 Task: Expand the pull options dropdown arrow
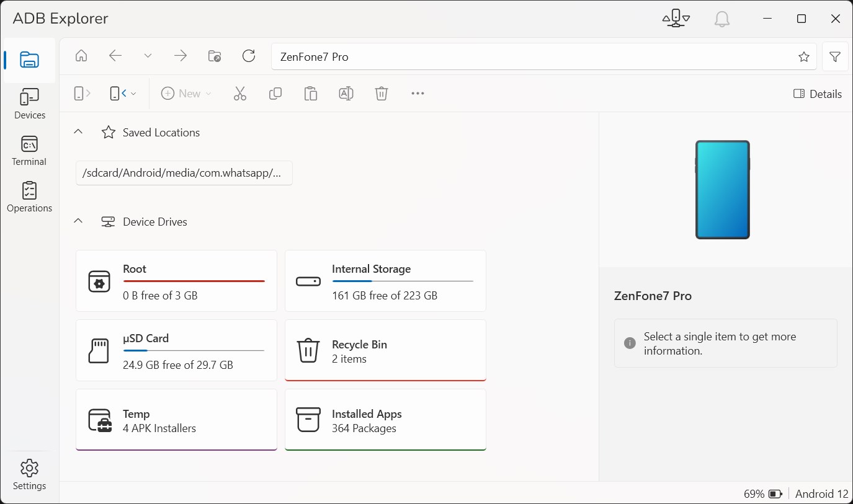click(x=134, y=94)
